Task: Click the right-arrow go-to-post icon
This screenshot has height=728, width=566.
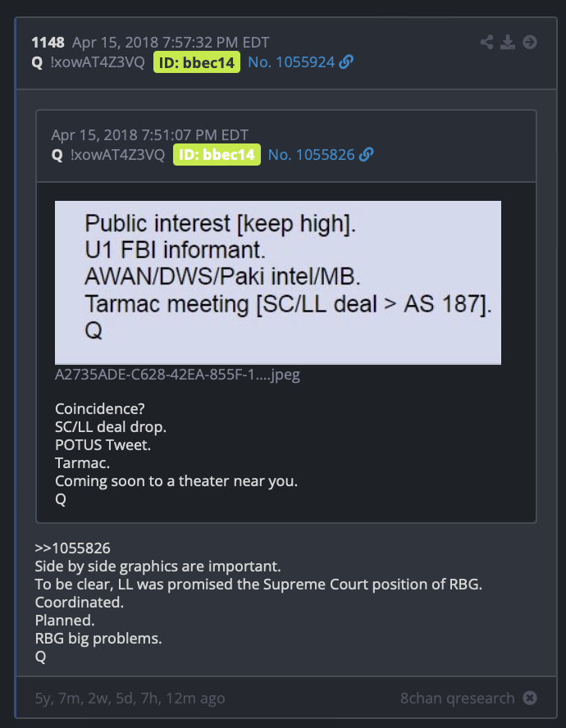Action: click(530, 43)
